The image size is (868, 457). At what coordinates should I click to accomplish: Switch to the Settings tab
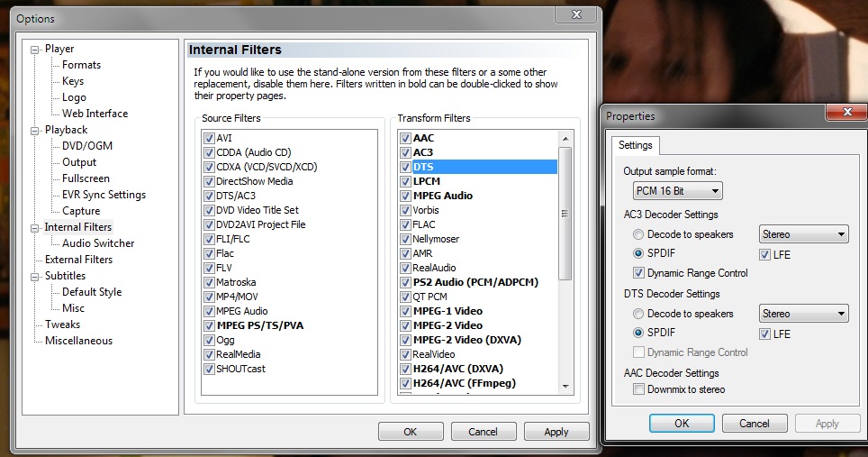(x=635, y=145)
